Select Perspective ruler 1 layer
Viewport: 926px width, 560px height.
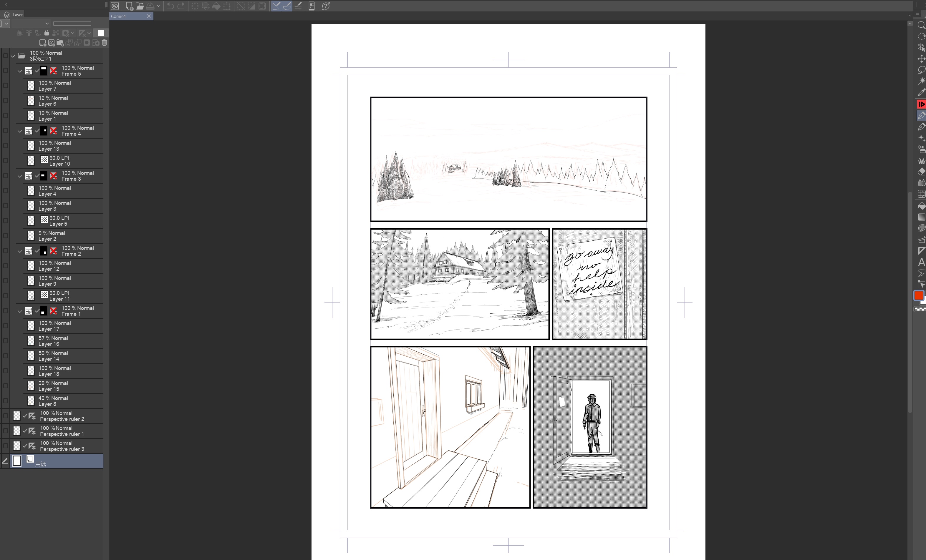click(x=57, y=431)
